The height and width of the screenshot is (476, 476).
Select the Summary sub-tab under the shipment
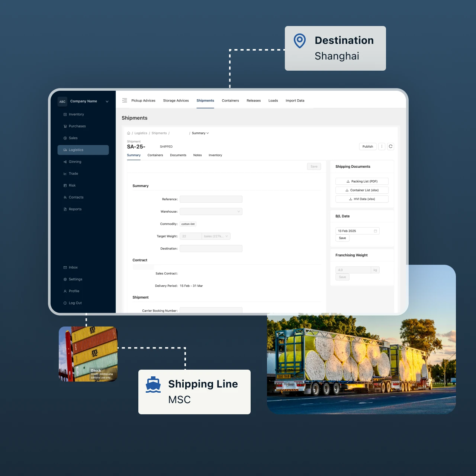(x=134, y=155)
